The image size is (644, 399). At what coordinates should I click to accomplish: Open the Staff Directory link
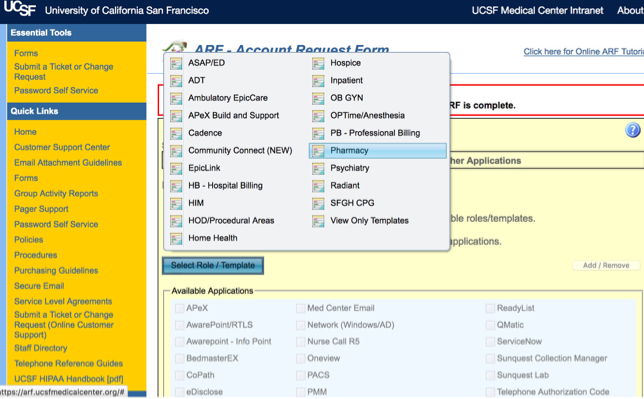coord(41,348)
